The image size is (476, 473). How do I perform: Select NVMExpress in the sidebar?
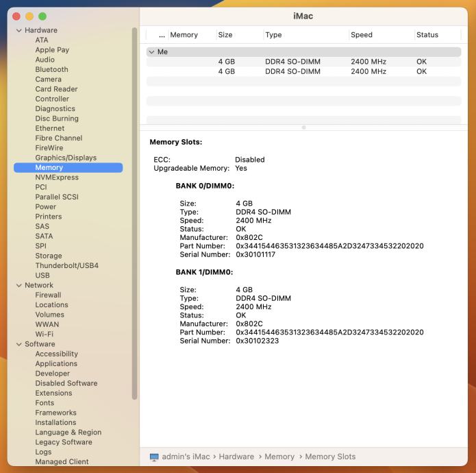pyautogui.click(x=57, y=178)
